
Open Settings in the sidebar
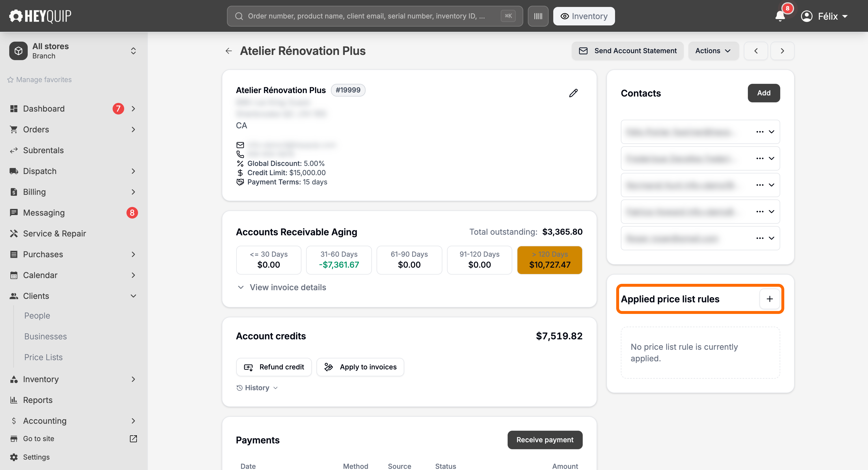(36, 457)
